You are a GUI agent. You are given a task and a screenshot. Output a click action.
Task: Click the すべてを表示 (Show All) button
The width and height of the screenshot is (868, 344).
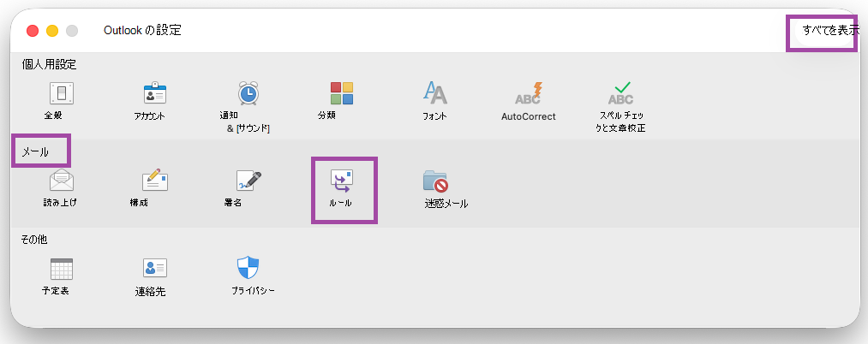[829, 31]
